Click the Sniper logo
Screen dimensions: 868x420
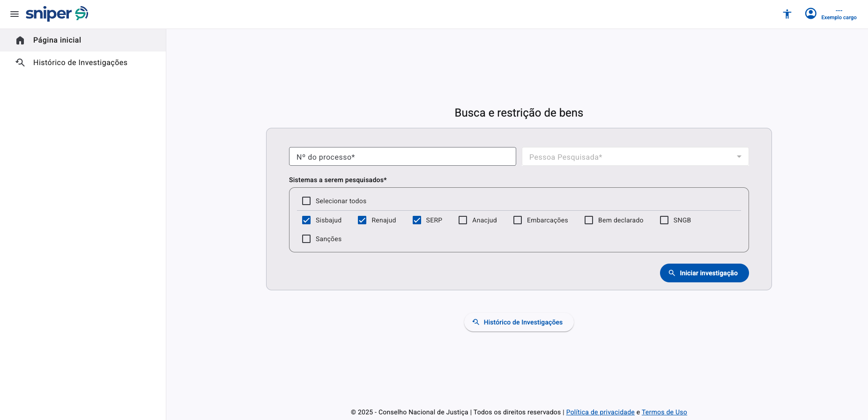(57, 14)
